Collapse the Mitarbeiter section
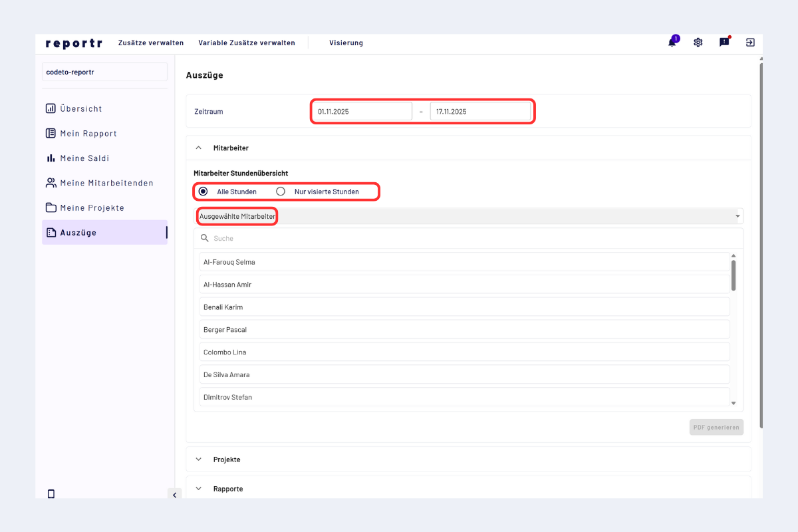The width and height of the screenshot is (798, 532). coord(199,148)
